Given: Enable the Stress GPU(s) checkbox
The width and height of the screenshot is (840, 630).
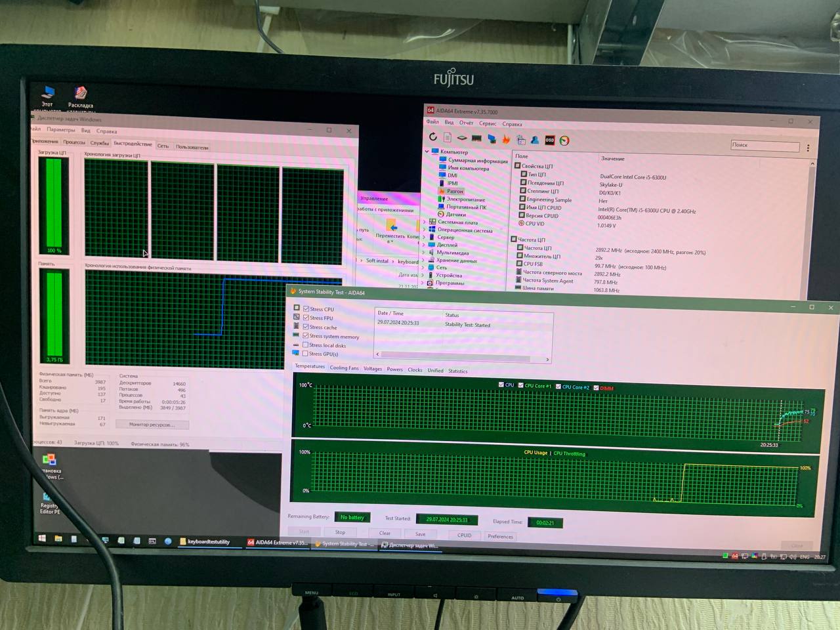Looking at the screenshot, I should tap(305, 354).
